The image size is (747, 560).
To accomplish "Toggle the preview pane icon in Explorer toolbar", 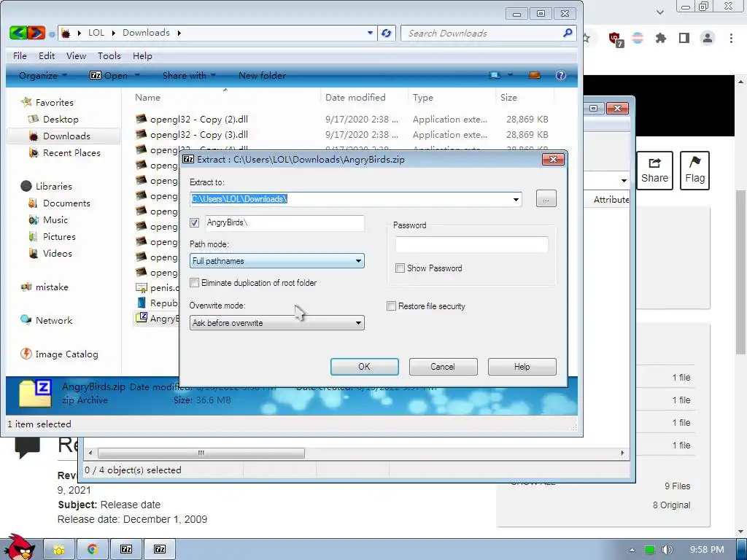I will pos(535,75).
